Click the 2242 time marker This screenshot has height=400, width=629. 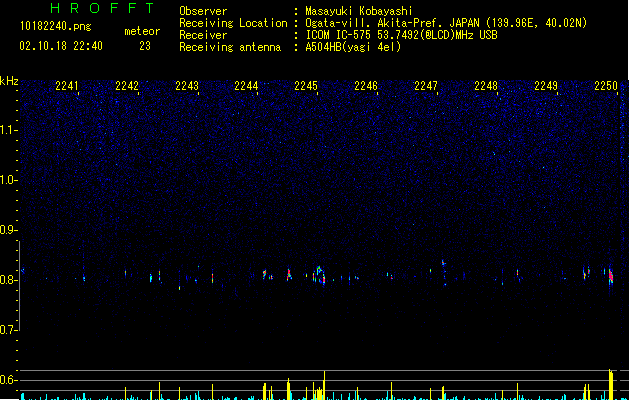click(127, 86)
